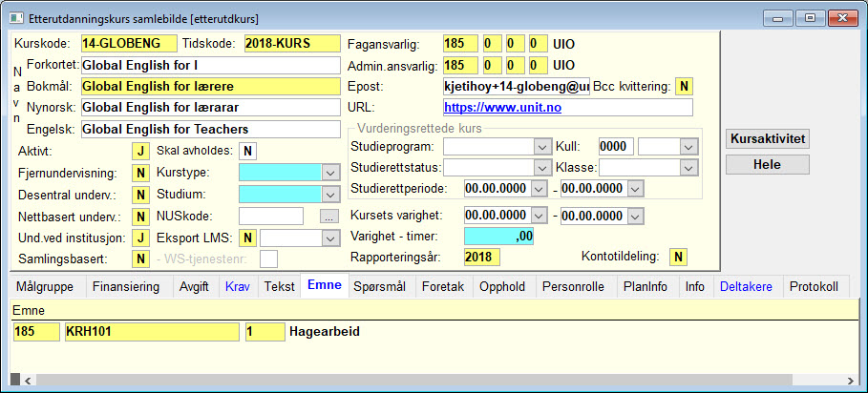Expand the Klasse dropdown
Screen dimensions: 868x393
(688, 168)
